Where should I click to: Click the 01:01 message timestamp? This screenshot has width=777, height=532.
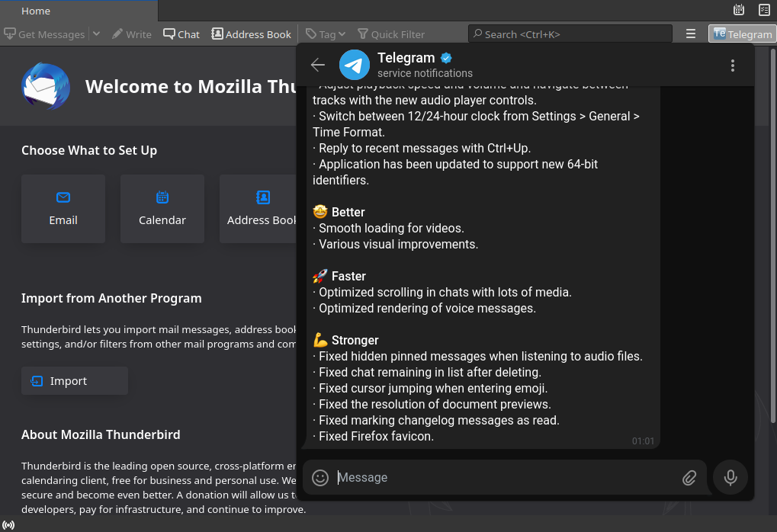[643, 441]
